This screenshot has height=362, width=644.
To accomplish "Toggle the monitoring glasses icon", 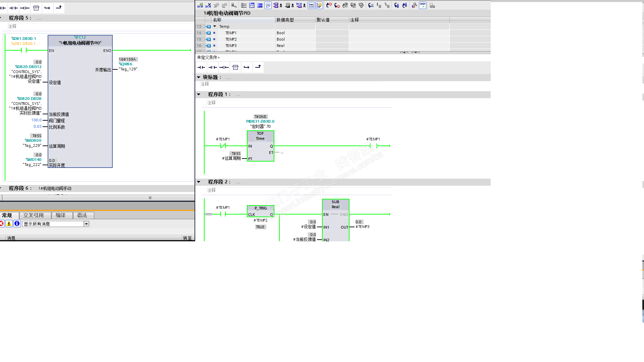I will pyautogui.click(x=423, y=5).
